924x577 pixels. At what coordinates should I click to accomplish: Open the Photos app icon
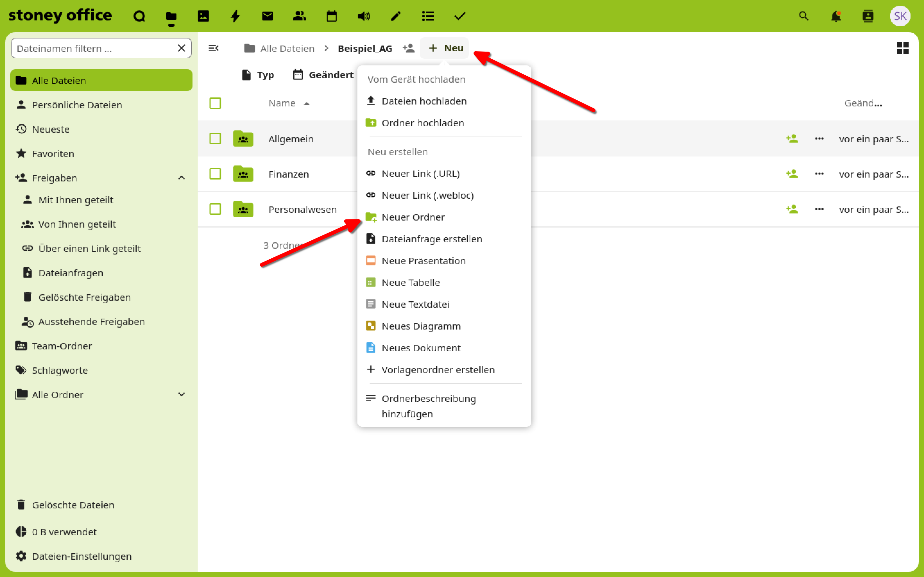coord(203,16)
